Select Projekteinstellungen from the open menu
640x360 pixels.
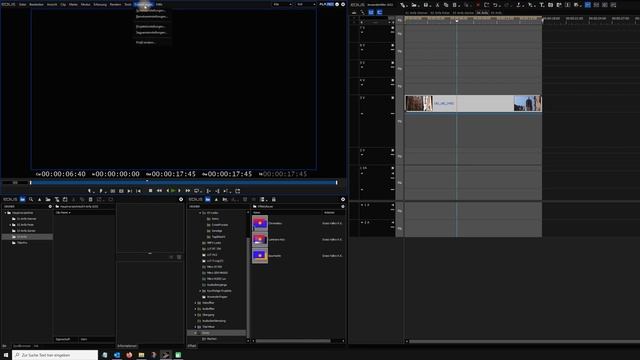tap(151, 27)
